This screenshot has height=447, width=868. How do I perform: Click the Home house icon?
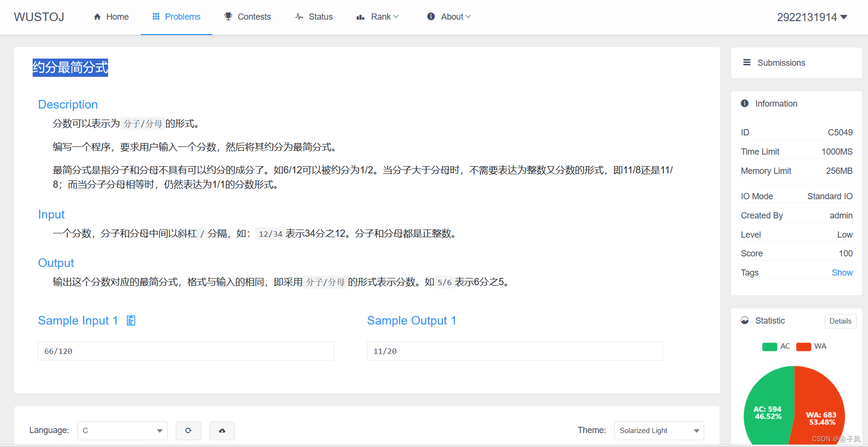[x=98, y=17]
